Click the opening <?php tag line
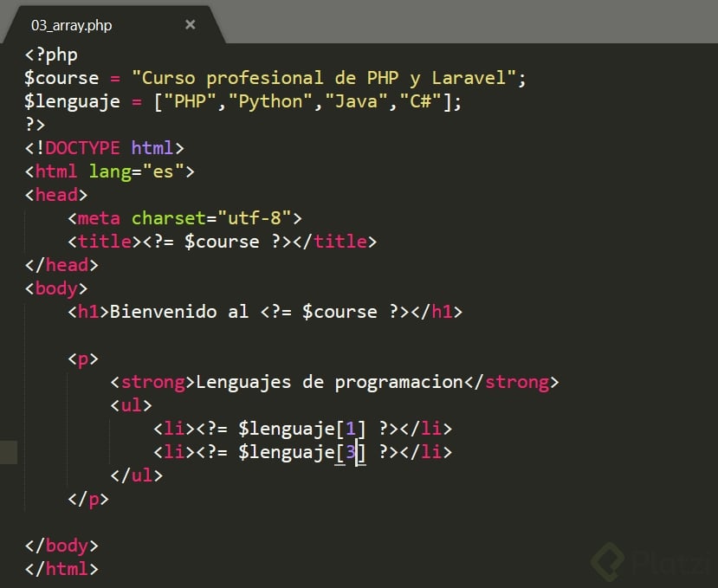 pyautogui.click(x=51, y=55)
